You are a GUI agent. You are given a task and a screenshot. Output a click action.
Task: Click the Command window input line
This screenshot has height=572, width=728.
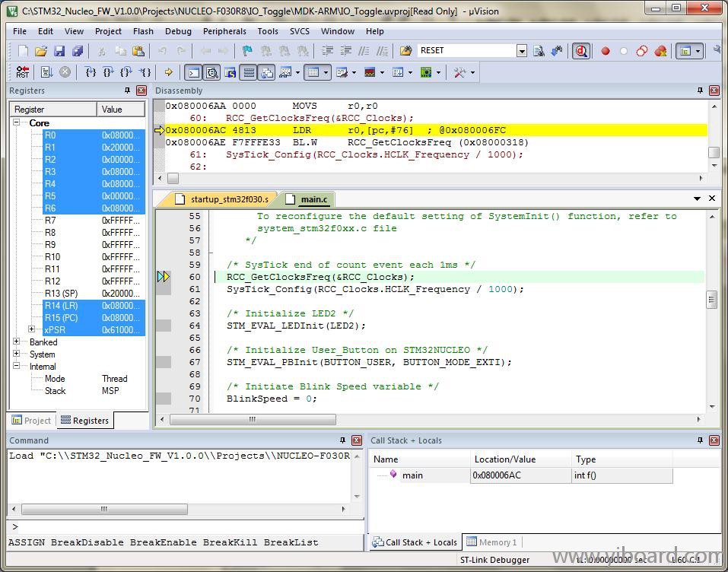(x=186, y=526)
